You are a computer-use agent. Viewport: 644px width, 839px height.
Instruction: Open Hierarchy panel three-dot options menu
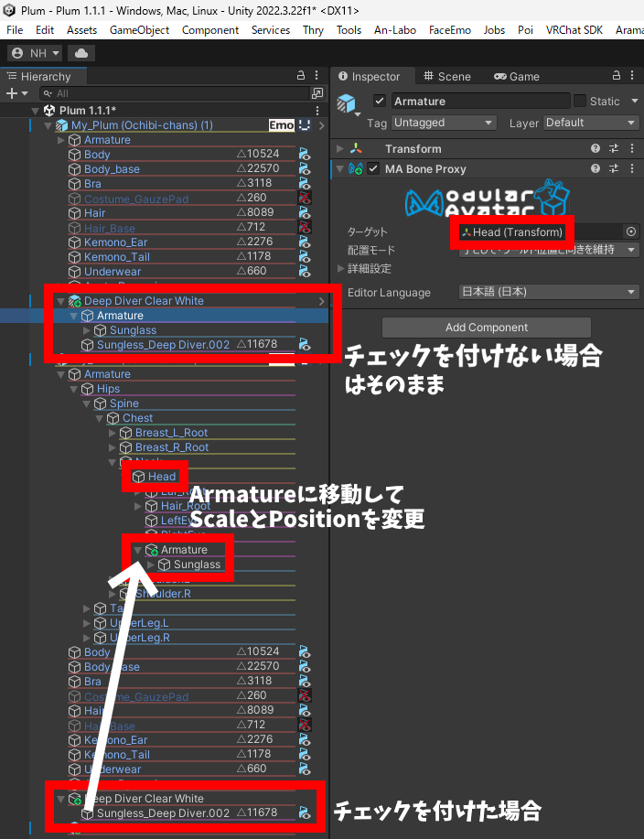(317, 75)
